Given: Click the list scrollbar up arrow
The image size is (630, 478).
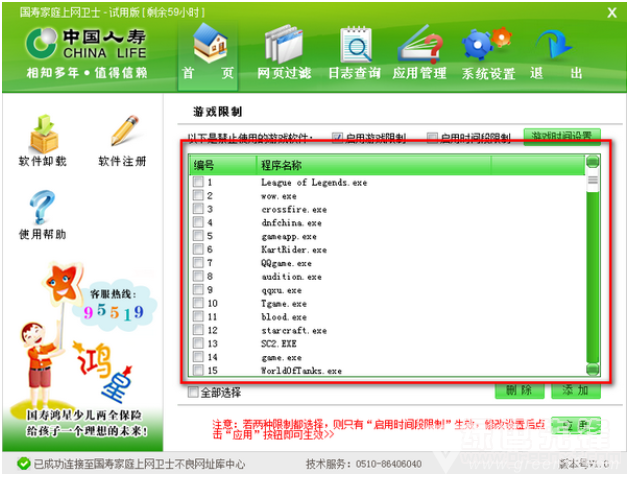Looking at the screenshot, I should point(592,162).
